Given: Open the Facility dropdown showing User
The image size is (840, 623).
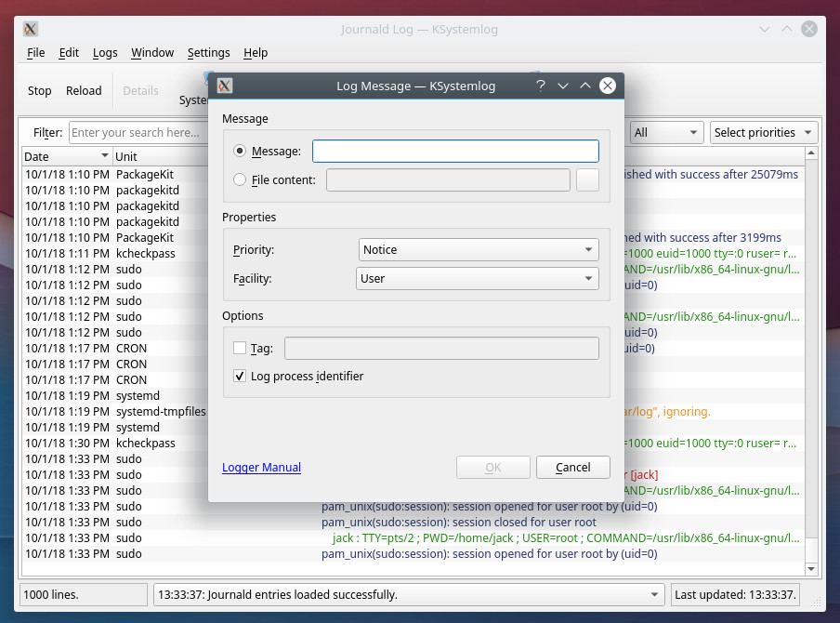Looking at the screenshot, I should (x=478, y=279).
